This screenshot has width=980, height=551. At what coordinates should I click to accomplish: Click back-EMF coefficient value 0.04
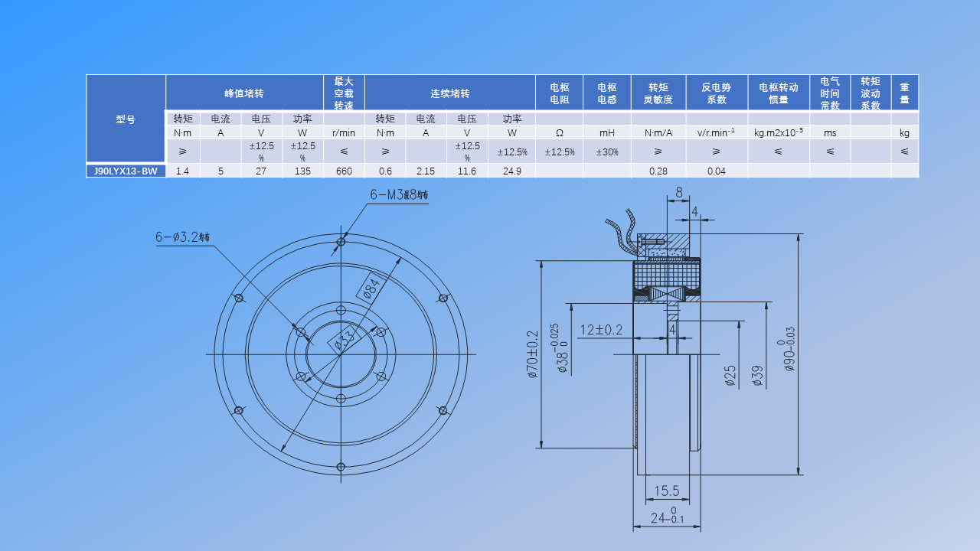(x=717, y=171)
